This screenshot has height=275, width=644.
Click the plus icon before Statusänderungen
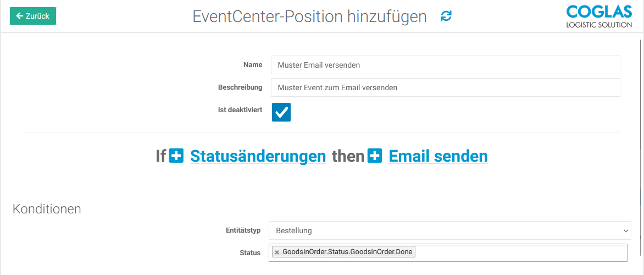[176, 156]
